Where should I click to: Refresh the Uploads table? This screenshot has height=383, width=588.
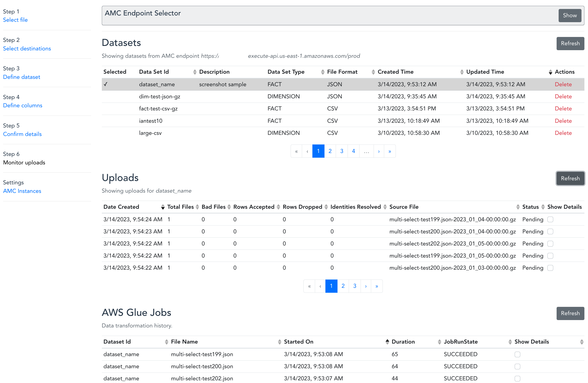pyautogui.click(x=570, y=178)
